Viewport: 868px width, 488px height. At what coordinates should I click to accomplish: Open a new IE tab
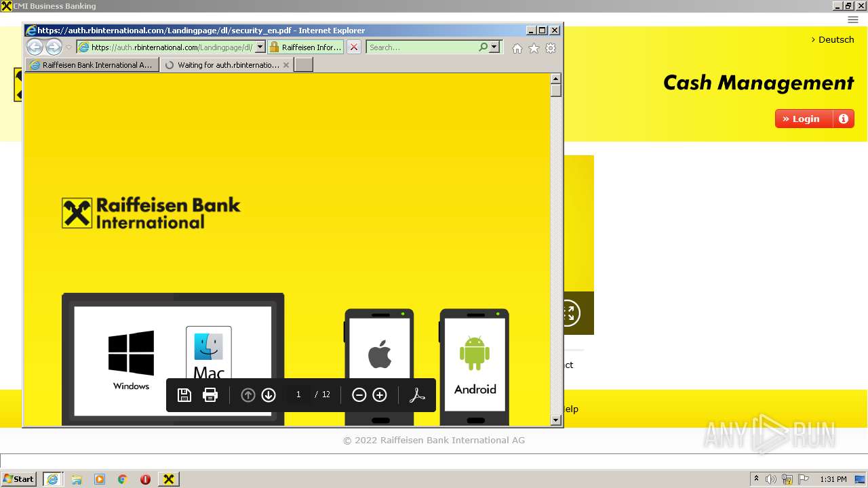pyautogui.click(x=304, y=65)
